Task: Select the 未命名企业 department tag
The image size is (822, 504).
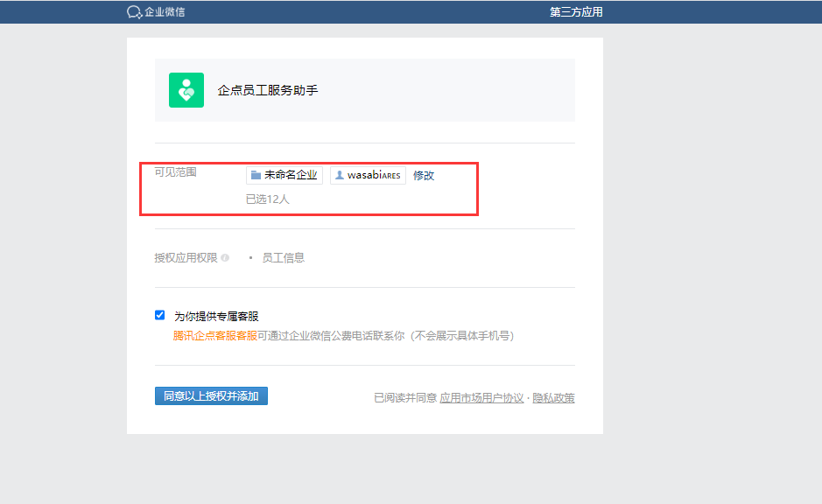Action: (285, 175)
